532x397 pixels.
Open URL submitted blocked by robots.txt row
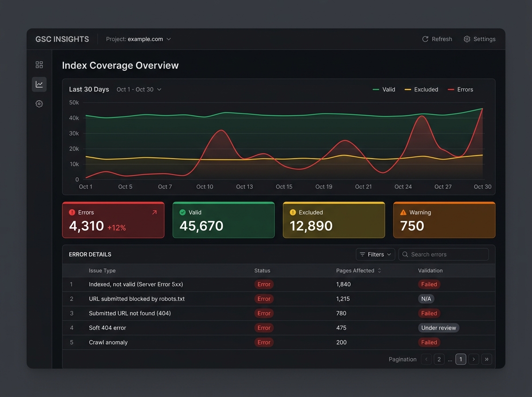click(279, 299)
